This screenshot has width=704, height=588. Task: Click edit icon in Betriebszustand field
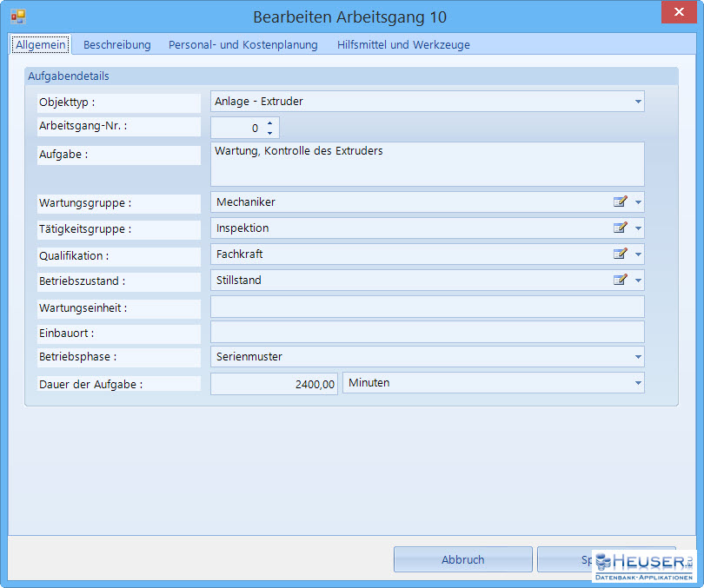tap(620, 281)
